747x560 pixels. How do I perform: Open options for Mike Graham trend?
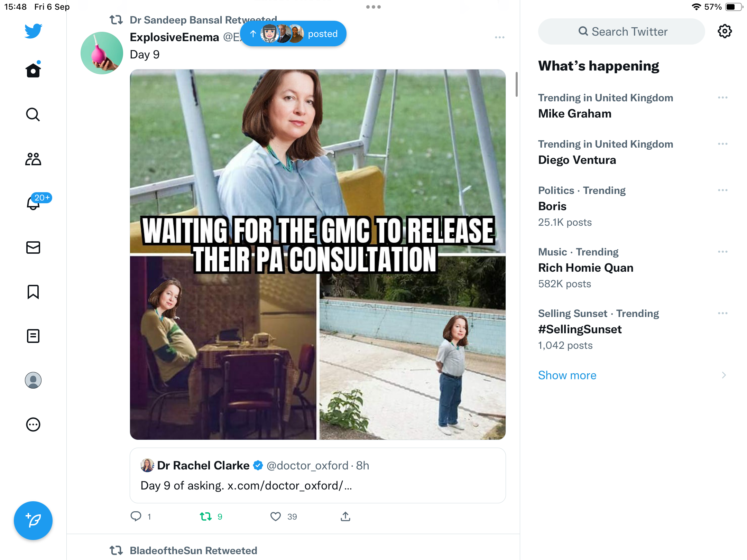(x=723, y=98)
